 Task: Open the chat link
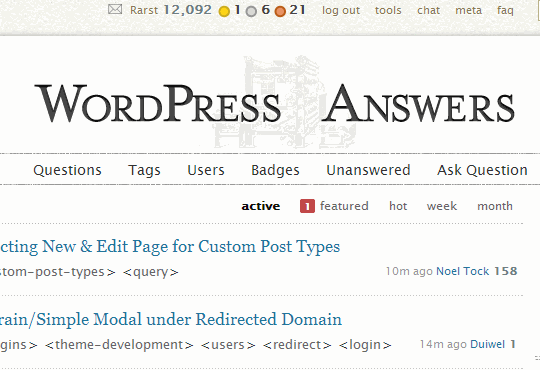coord(428,10)
